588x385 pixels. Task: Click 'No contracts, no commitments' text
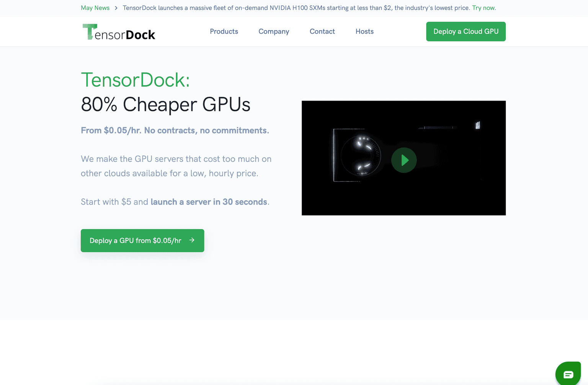206,130
